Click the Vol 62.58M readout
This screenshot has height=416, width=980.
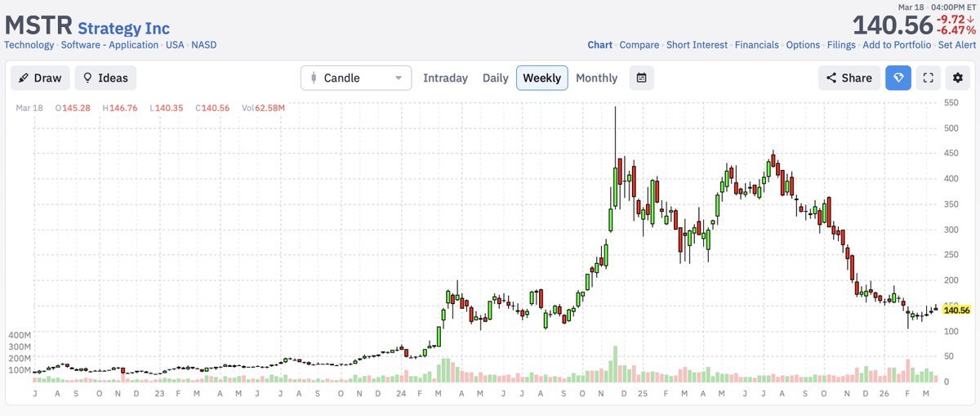(263, 108)
